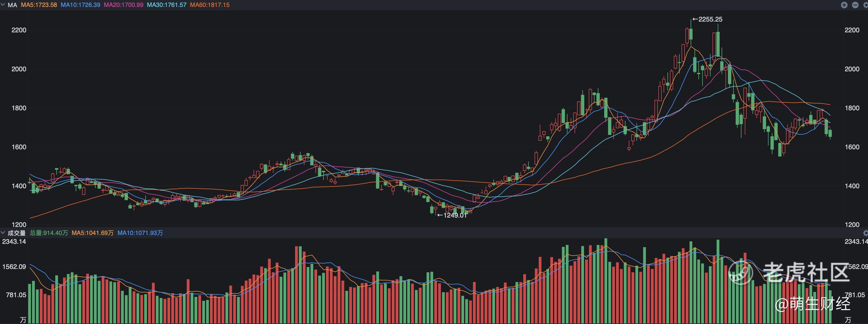Viewport: 868px width, 324px height.
Task: Select the MA5:1723.58 legend value
Action: tap(39, 5)
